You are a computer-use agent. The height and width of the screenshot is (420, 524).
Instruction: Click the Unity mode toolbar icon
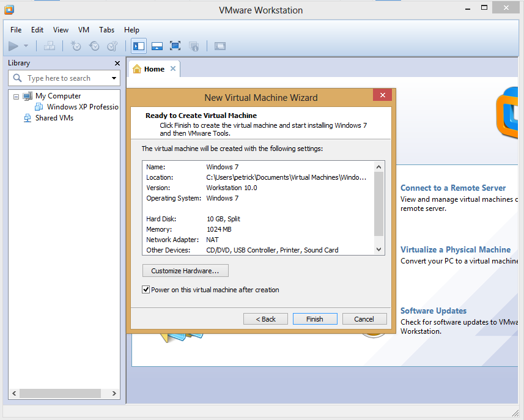coord(194,46)
